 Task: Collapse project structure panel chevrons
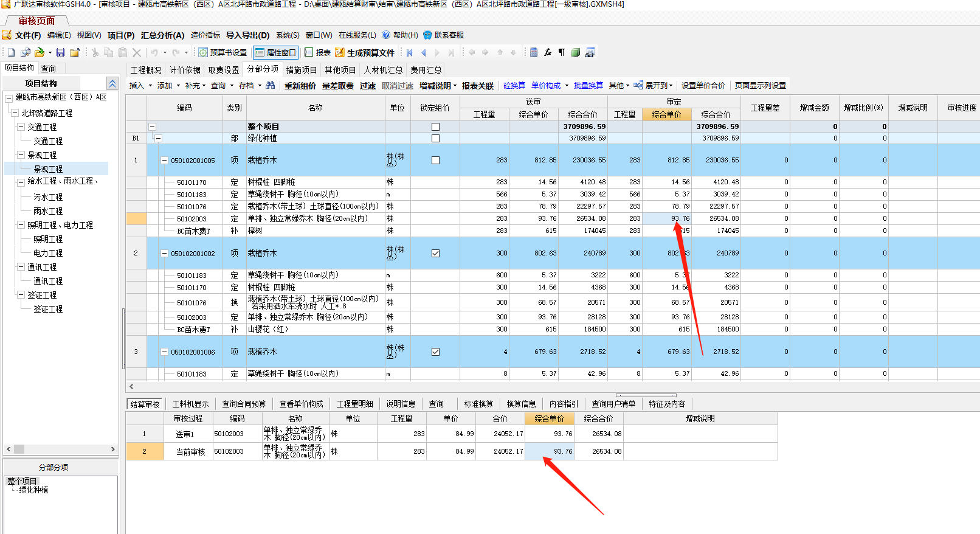point(112,83)
